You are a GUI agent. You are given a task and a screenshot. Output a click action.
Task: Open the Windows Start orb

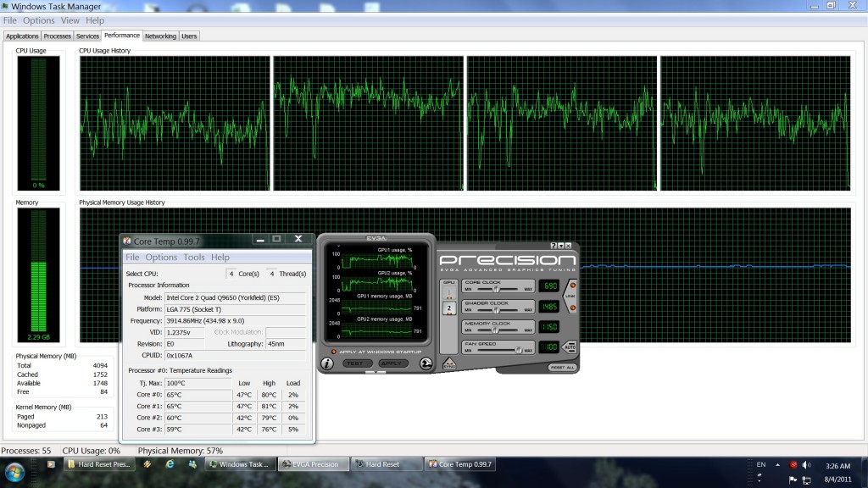pos(15,471)
